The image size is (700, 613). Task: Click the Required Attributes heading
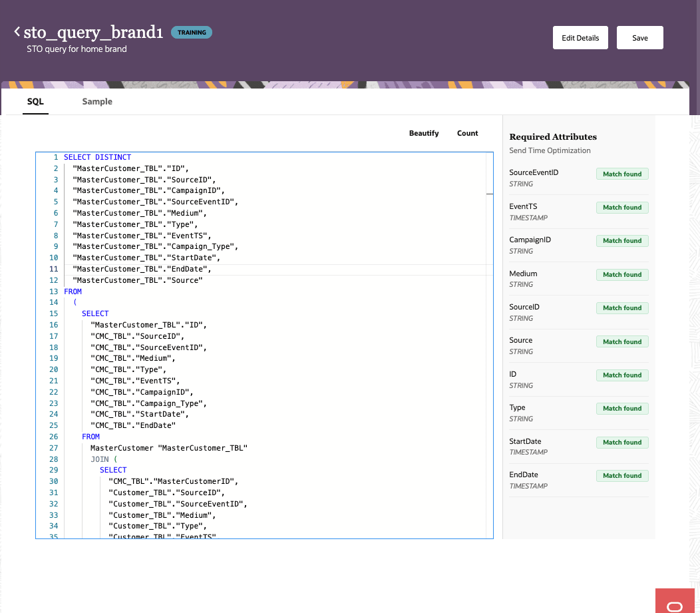click(x=553, y=136)
